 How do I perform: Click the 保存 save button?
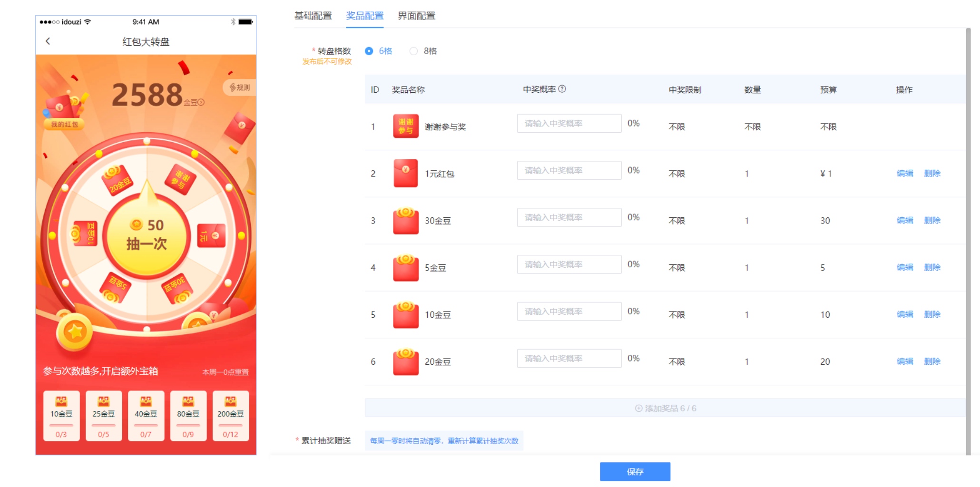[635, 472]
